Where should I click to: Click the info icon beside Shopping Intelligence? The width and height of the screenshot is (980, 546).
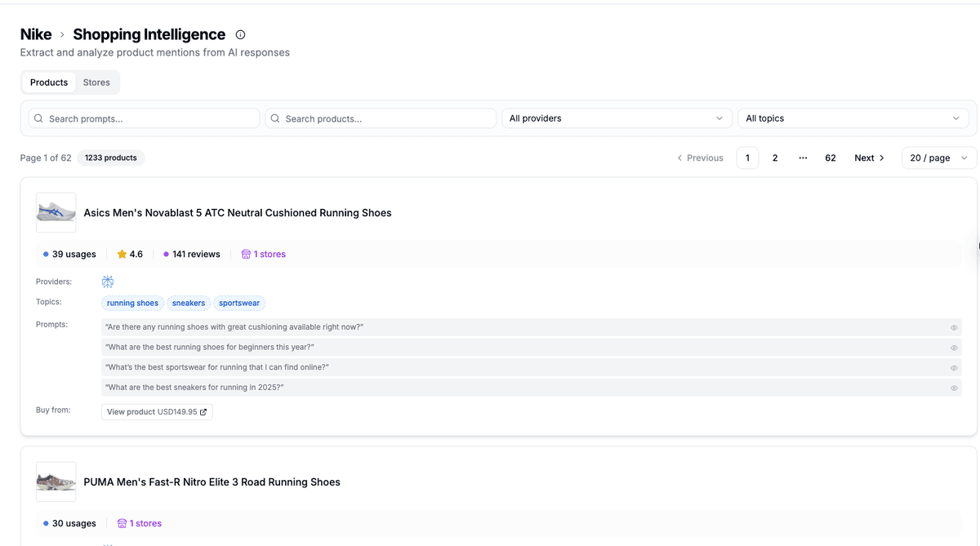(x=240, y=34)
